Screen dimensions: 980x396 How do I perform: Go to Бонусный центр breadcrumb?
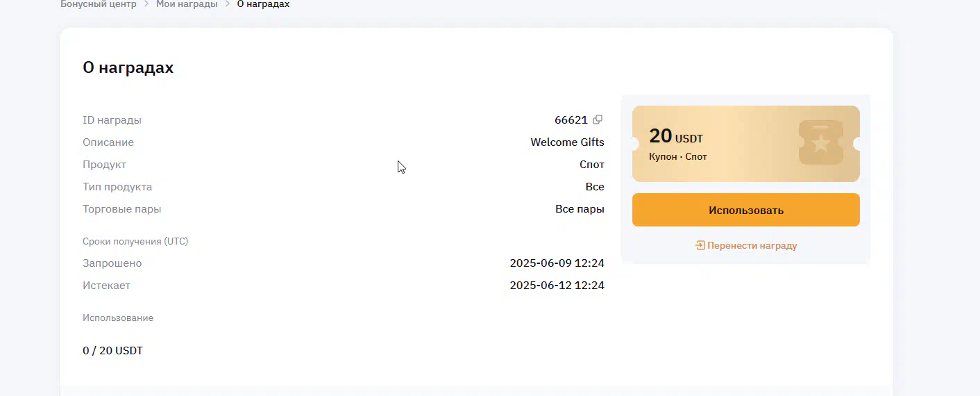(99, 4)
